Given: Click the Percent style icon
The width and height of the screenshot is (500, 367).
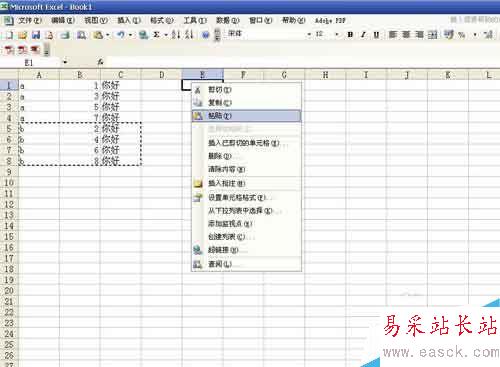Looking at the screenshot, I should tap(462, 35).
